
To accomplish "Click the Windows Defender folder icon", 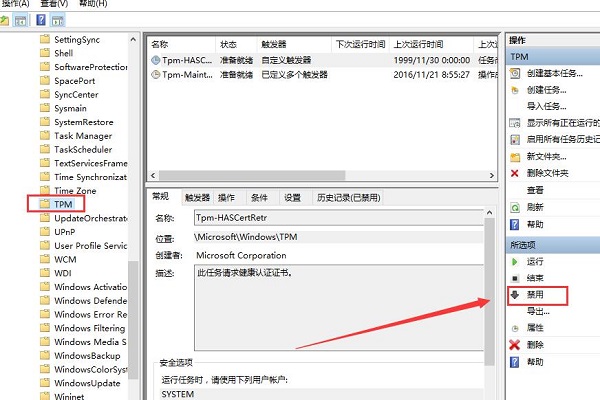I will [x=45, y=300].
